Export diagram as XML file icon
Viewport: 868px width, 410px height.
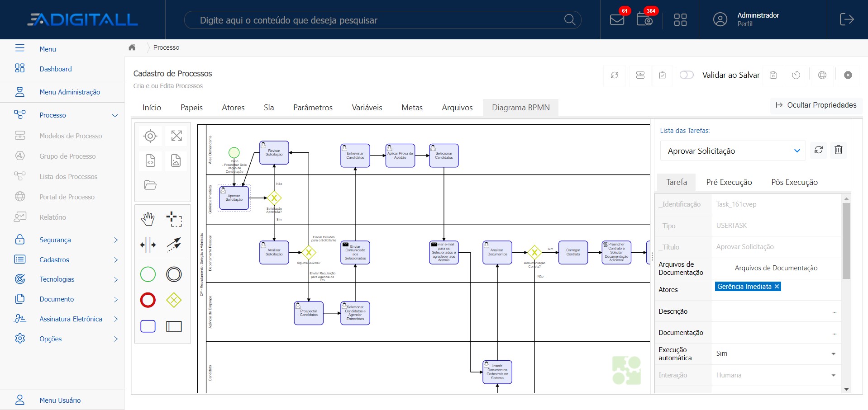coord(150,160)
